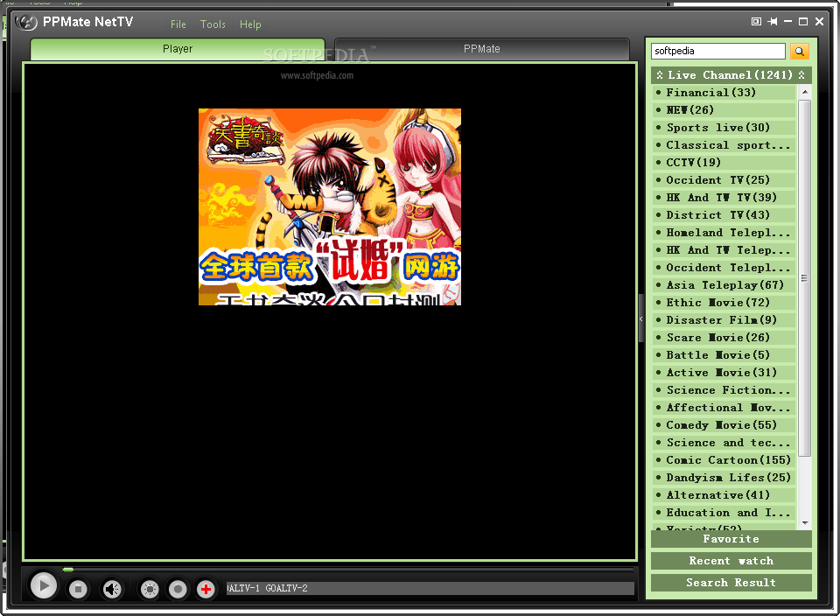Viewport: 840px width, 616px height.
Task: Open settings with the gear icon
Action: (150, 589)
